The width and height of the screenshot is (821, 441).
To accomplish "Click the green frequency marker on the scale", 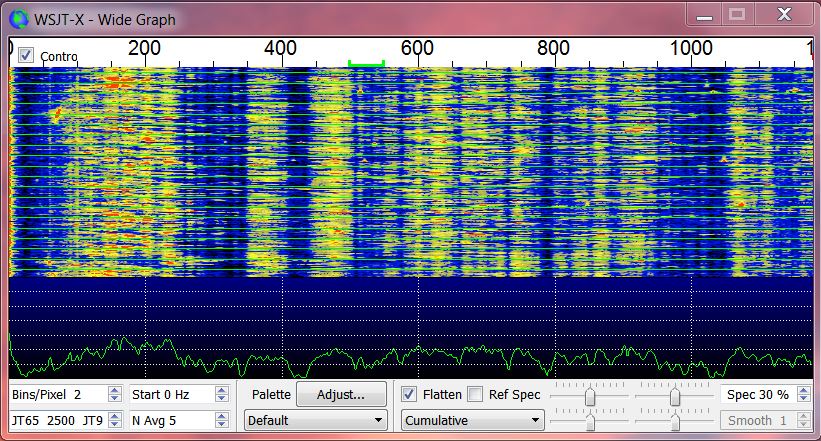I will (x=366, y=64).
